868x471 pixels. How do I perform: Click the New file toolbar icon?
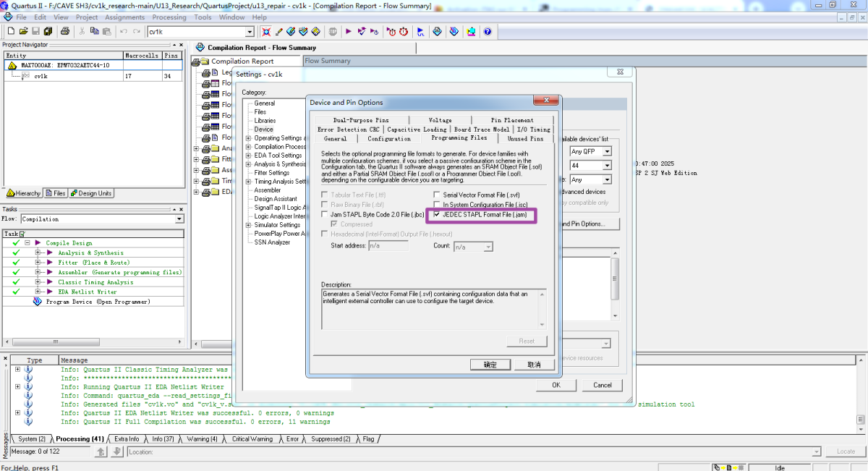(12, 32)
